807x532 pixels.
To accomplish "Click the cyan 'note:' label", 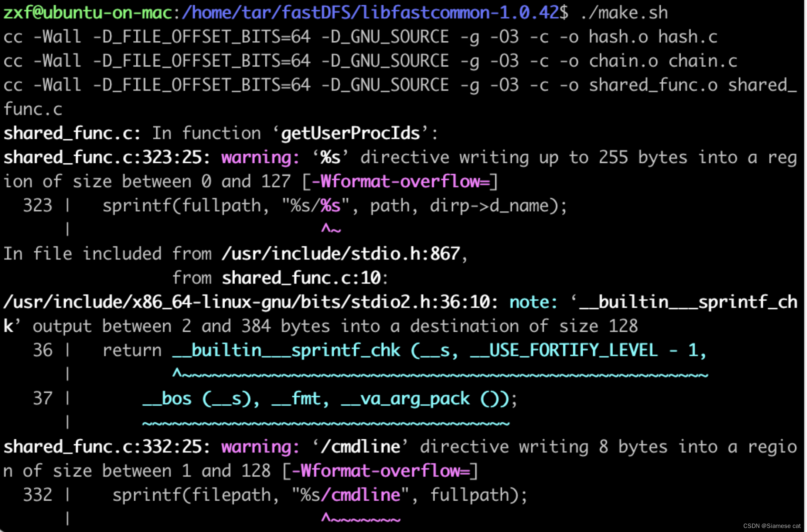I will click(533, 302).
